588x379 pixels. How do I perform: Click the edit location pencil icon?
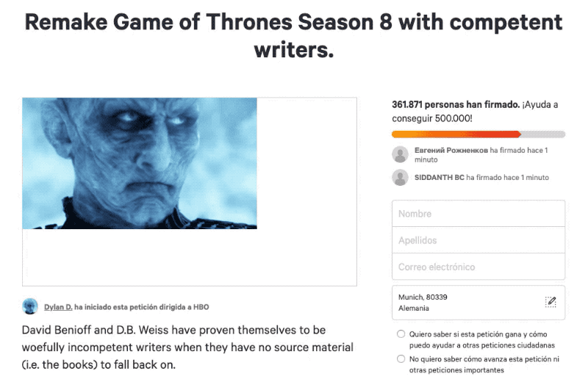[x=551, y=302]
